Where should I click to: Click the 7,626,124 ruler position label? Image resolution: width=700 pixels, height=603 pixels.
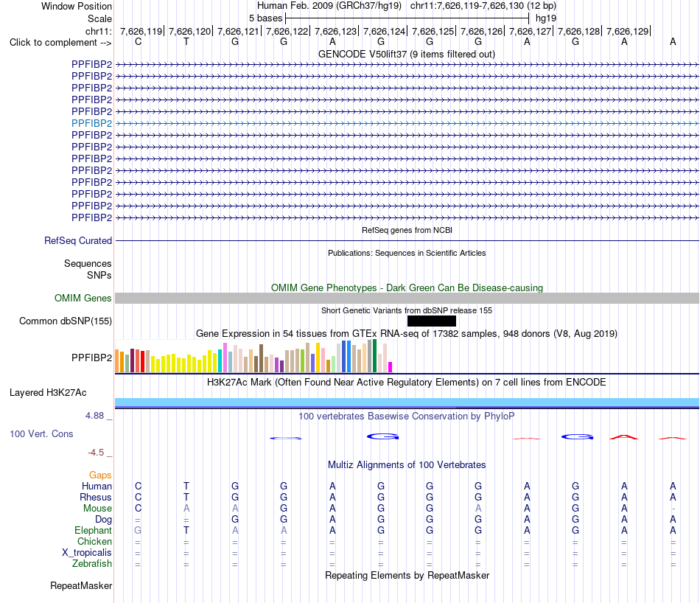[x=384, y=31]
